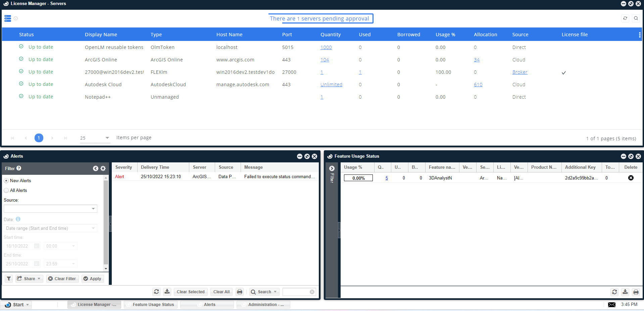Screen dimensions: 644x311
Task: Open the Source dropdown in Alerts filter
Action: pyautogui.click(x=93, y=208)
